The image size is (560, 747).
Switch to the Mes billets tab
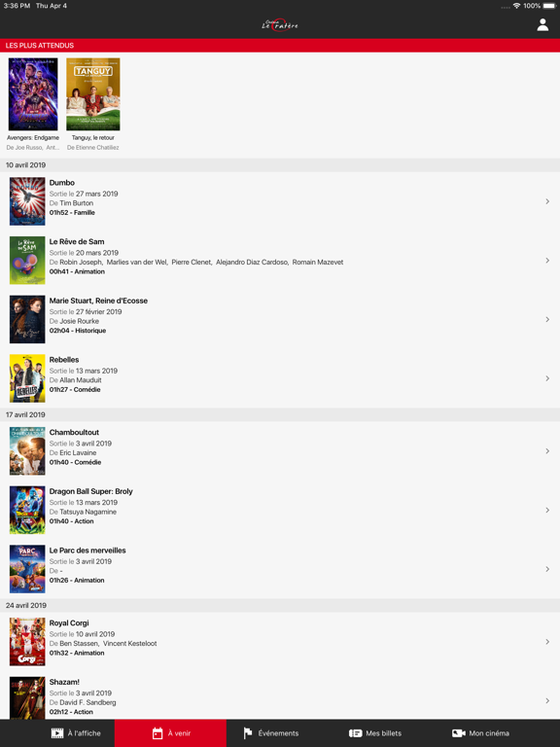click(x=375, y=733)
